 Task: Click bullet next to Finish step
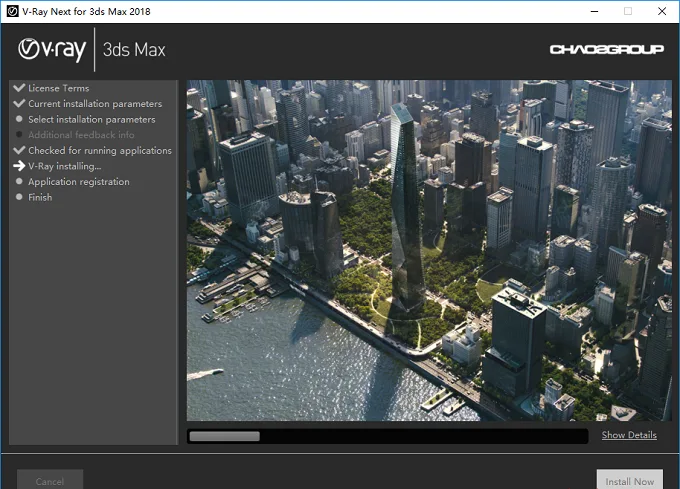19,197
